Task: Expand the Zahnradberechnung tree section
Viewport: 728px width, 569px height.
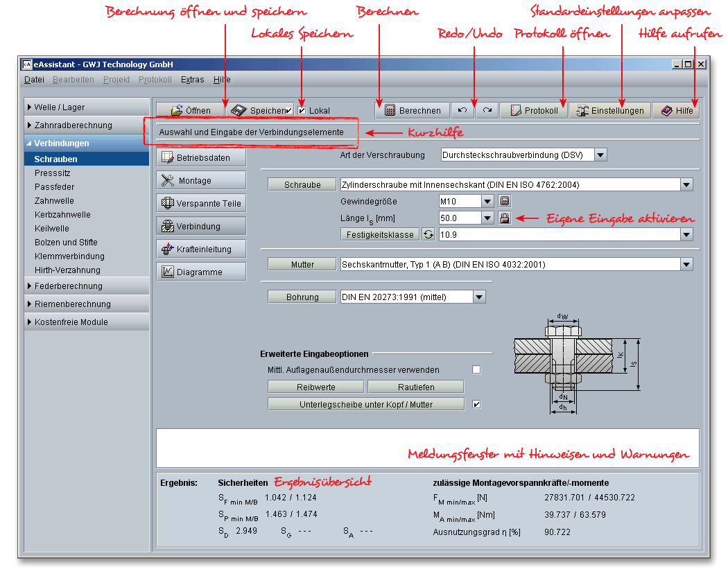Action: 87,125
